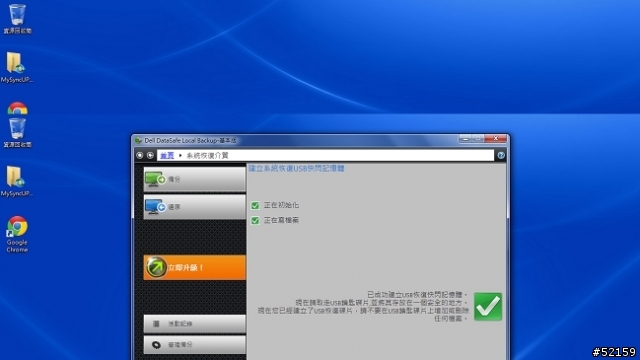Click the success message 已成功建立USB恢復快閃記憶體

pos(417,294)
